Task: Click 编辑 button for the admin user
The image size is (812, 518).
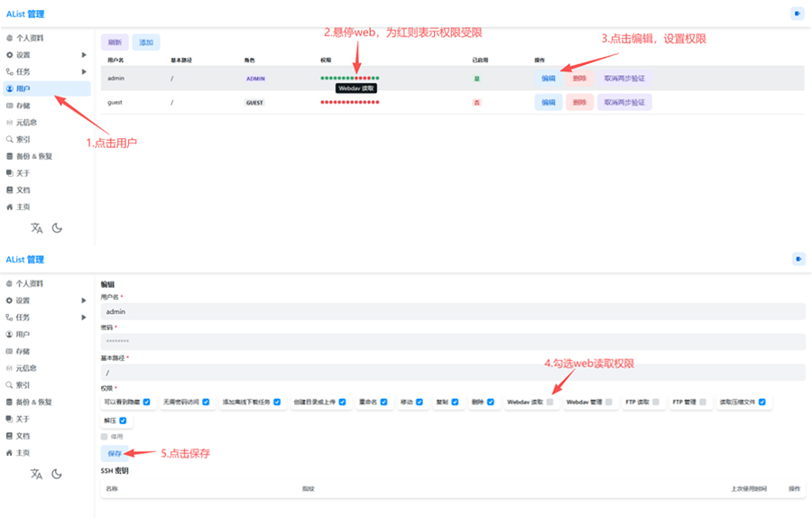Action: coord(549,79)
